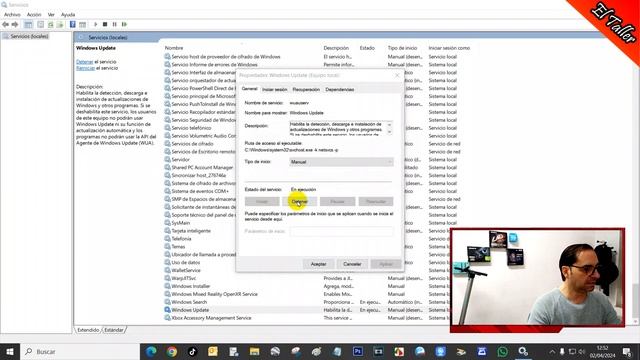Open Google Chrome from the taskbar

tap(172, 351)
